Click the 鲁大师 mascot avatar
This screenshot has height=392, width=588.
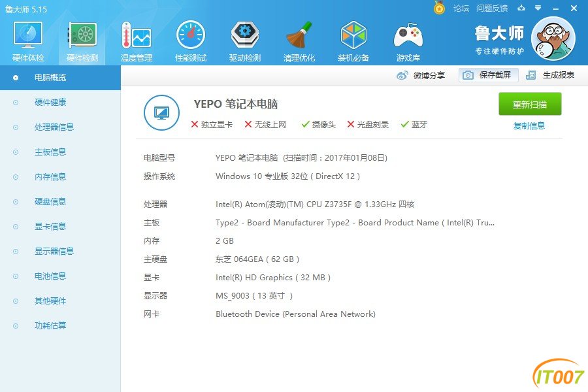(x=553, y=39)
